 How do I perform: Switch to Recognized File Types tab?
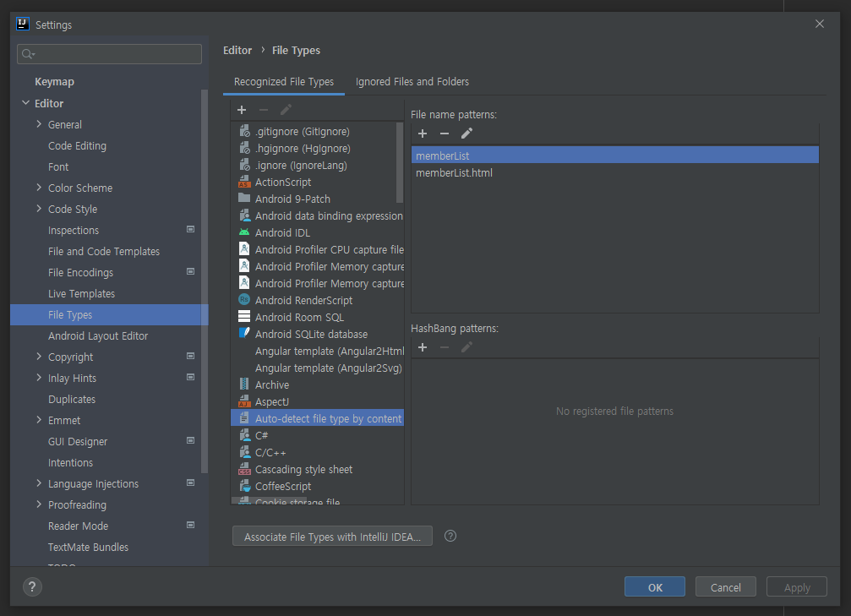(x=284, y=82)
